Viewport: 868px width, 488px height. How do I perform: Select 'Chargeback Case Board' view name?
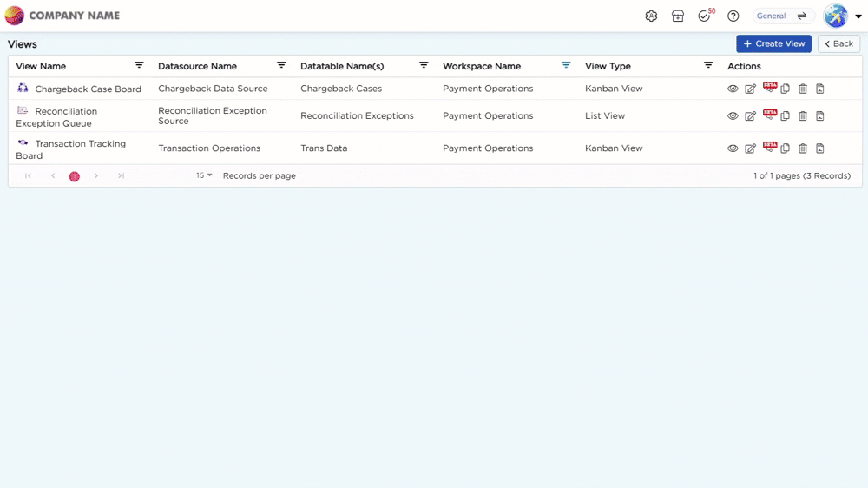click(x=88, y=89)
